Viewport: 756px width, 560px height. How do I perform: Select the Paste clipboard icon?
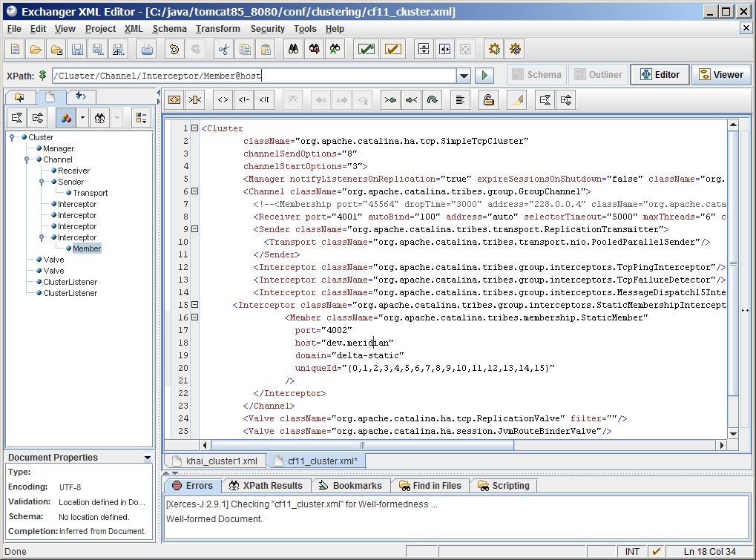point(265,48)
